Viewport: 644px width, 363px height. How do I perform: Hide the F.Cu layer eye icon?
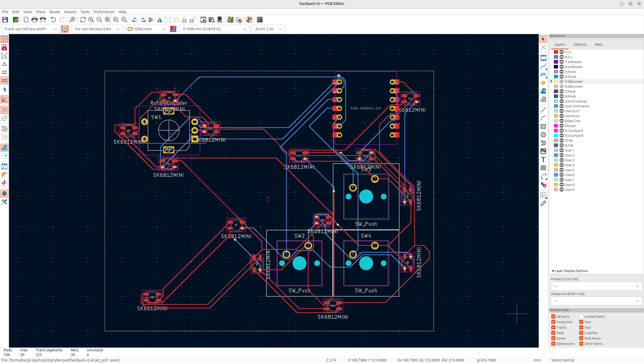coord(561,52)
